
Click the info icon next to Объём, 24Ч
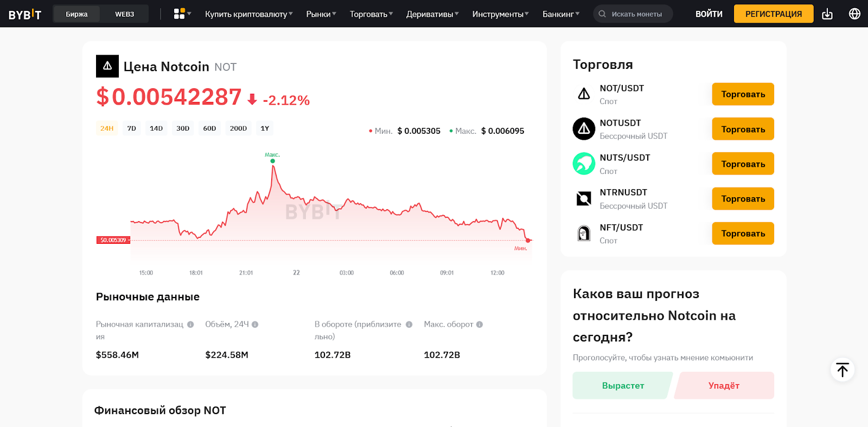tap(255, 325)
